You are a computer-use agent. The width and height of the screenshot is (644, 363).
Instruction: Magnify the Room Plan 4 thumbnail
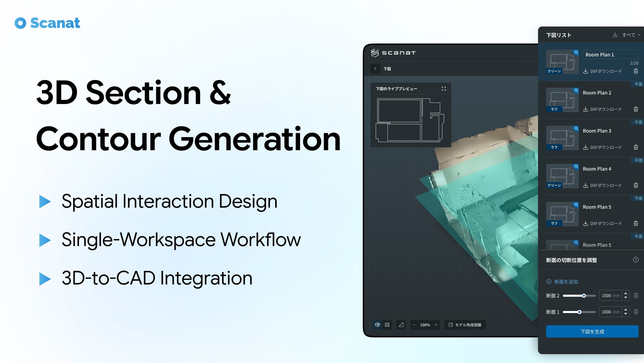tap(576, 166)
